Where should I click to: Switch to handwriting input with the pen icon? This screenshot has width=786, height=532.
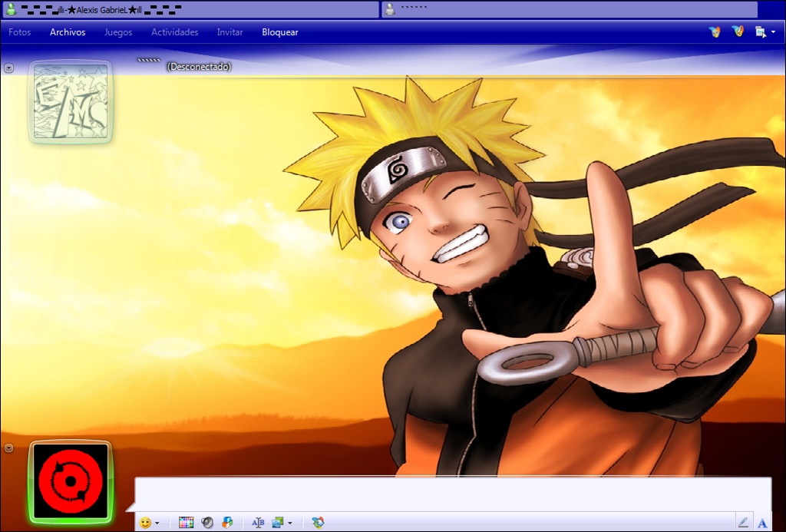point(743,523)
